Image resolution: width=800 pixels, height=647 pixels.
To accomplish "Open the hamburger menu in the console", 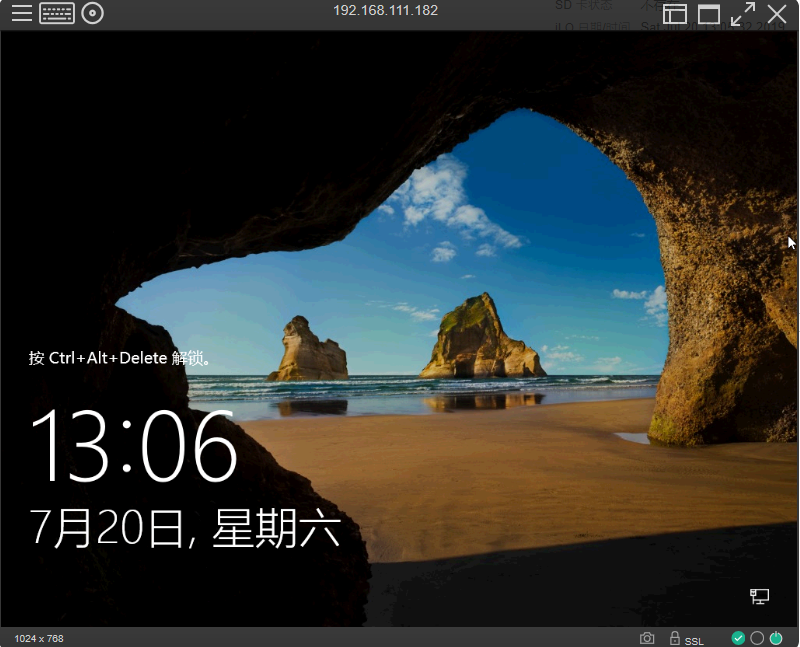I will 22,14.
